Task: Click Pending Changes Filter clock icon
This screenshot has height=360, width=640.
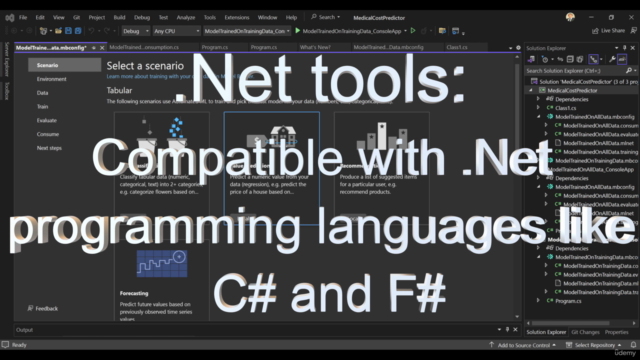Action: point(545,60)
